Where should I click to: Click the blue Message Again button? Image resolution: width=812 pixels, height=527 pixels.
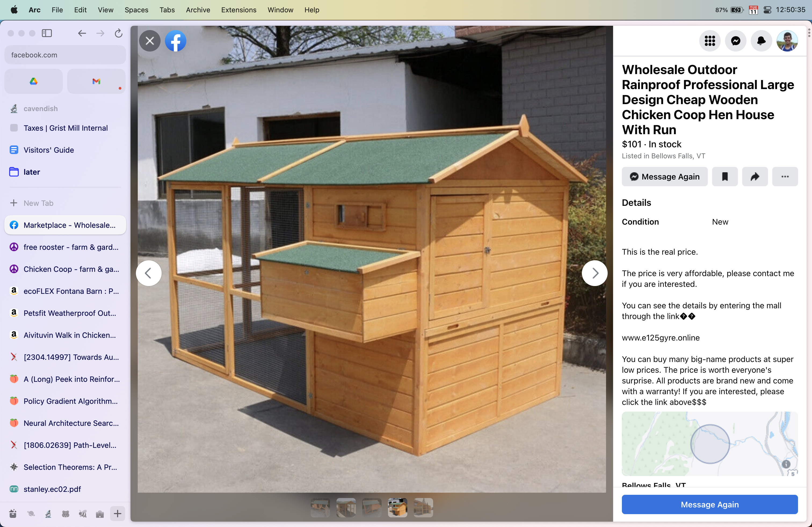point(710,504)
